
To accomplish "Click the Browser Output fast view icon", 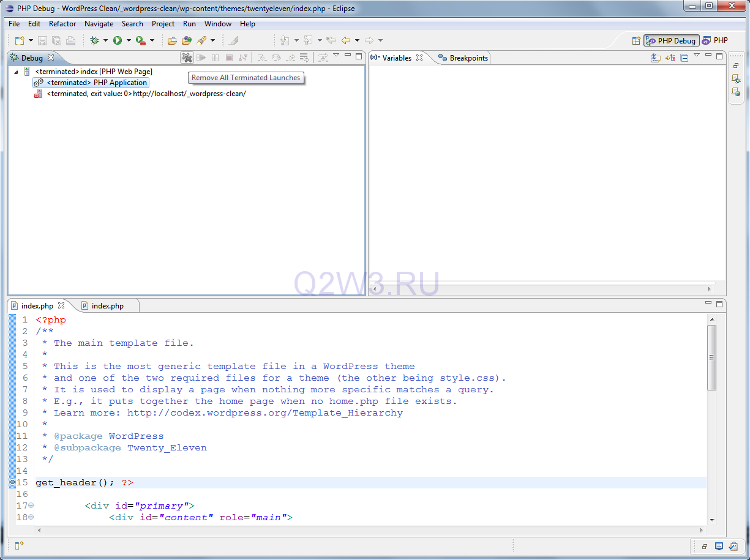I will pyautogui.click(x=736, y=92).
